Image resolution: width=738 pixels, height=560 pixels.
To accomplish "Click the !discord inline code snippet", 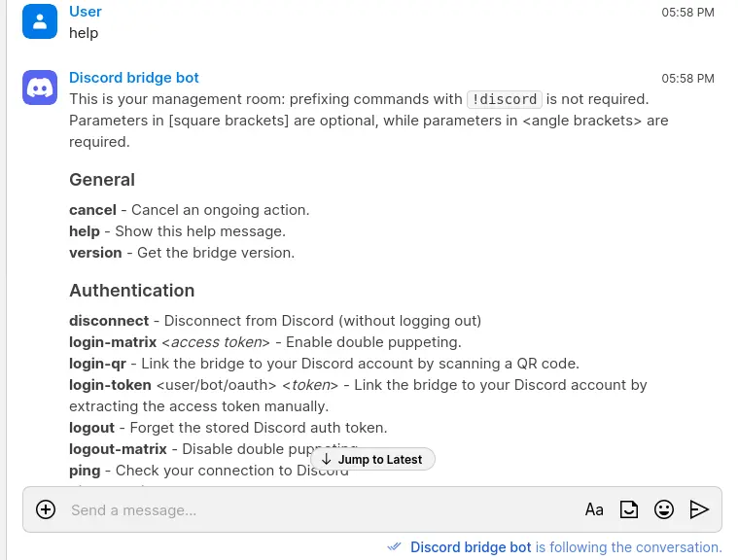I will click(504, 99).
